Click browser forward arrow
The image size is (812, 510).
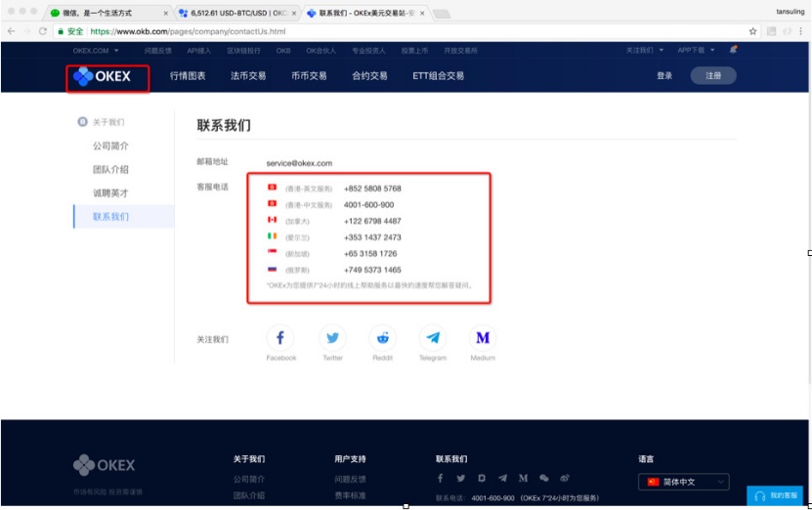[x=27, y=31]
